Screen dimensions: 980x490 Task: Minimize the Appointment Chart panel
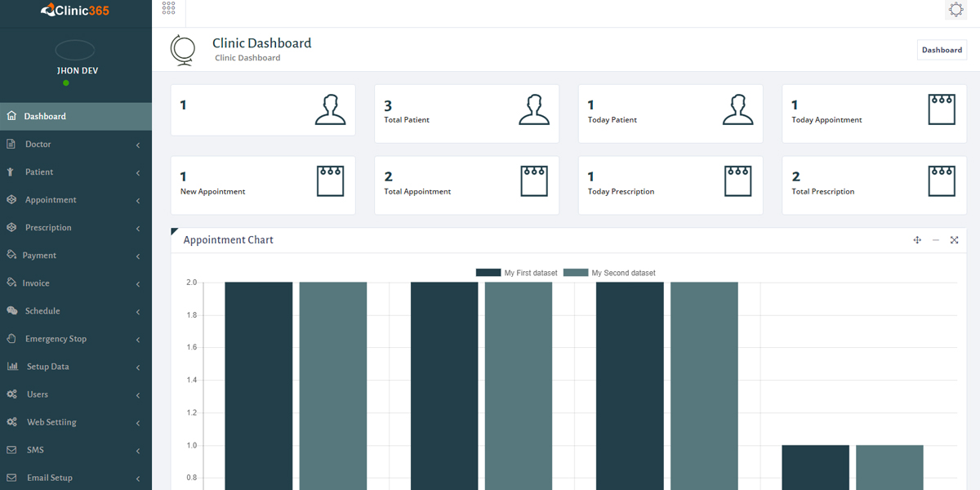(x=936, y=240)
